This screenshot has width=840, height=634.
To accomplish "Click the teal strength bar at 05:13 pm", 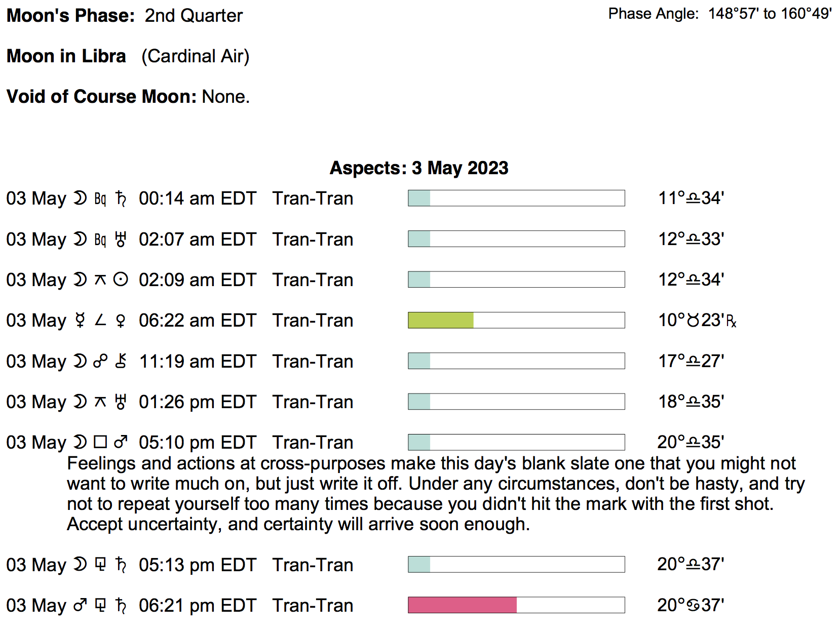I will click(x=419, y=564).
